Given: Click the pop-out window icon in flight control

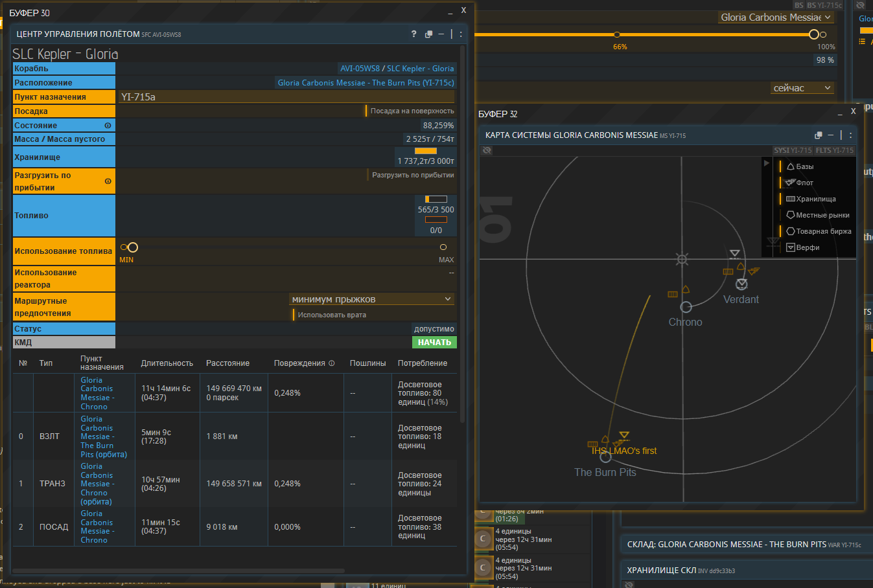Looking at the screenshot, I should pos(428,34).
